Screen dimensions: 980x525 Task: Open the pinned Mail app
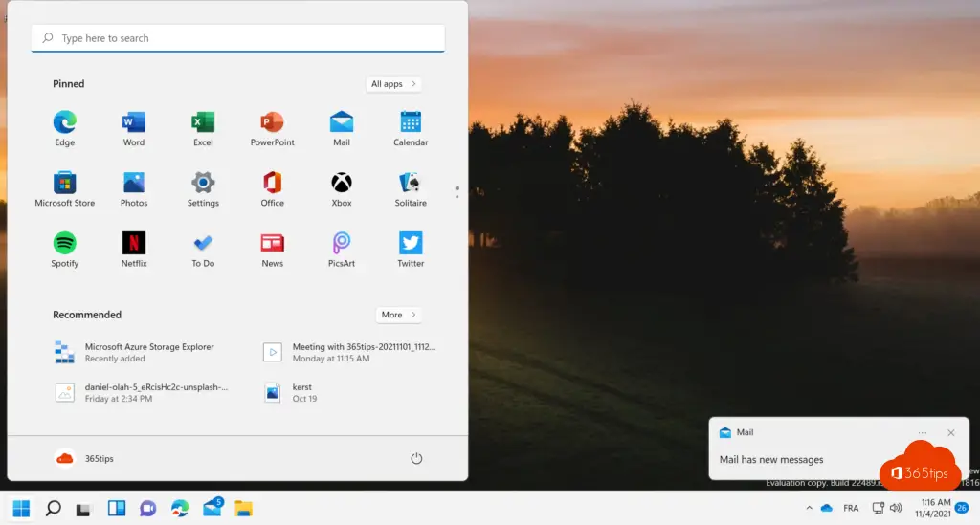pyautogui.click(x=342, y=128)
